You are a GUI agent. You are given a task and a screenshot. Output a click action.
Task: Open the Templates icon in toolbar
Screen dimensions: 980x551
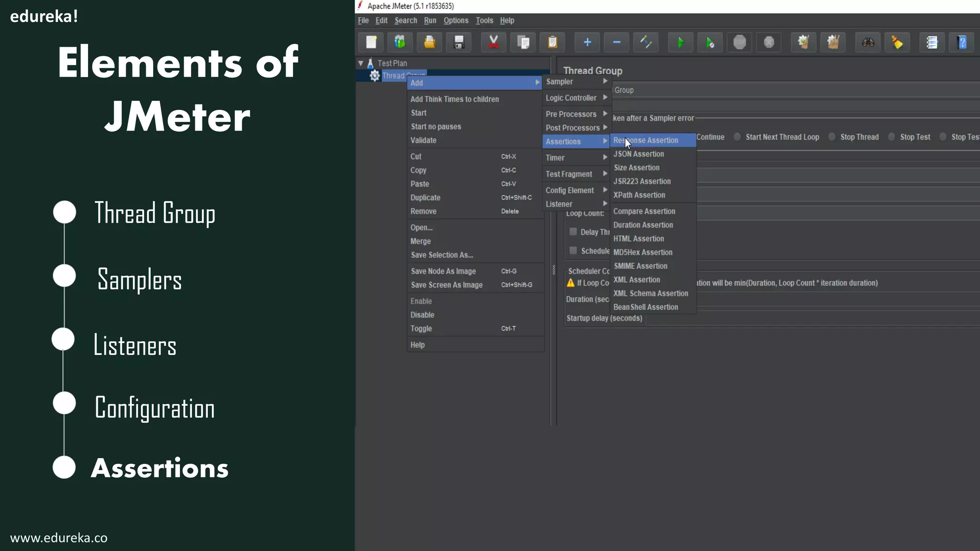coord(400,42)
